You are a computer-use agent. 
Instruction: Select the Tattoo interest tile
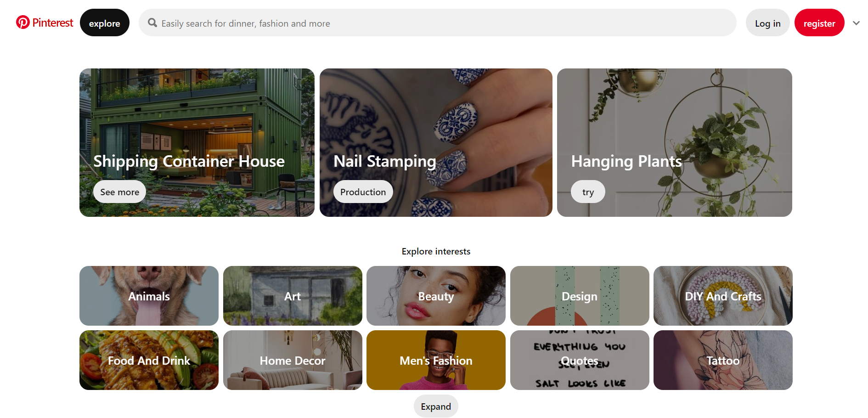point(723,360)
